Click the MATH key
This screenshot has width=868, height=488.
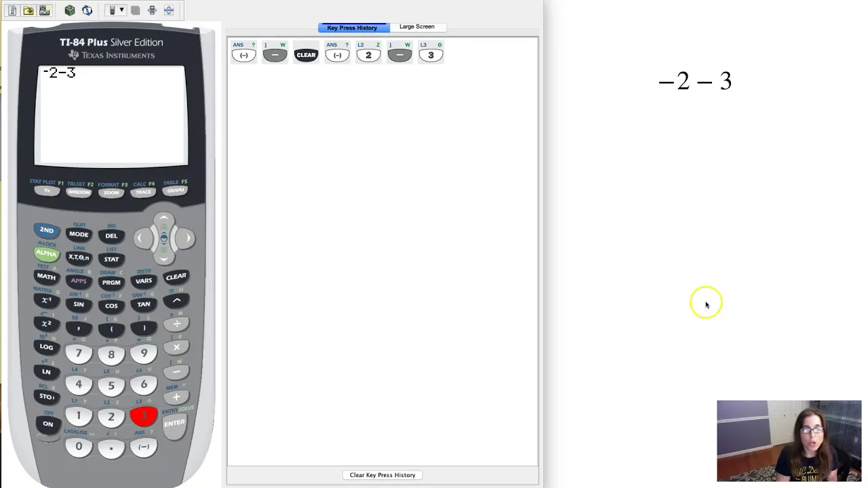pyautogui.click(x=46, y=277)
